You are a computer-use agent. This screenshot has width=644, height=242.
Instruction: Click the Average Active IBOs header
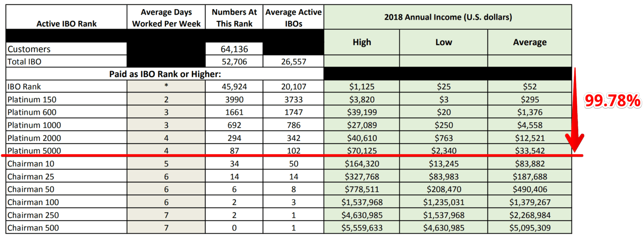[x=293, y=18]
